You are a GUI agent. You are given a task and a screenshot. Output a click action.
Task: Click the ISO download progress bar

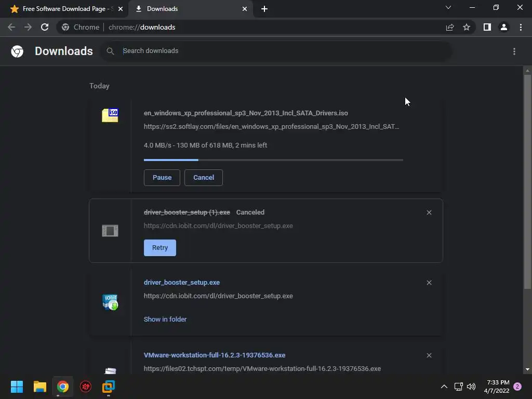pos(273,160)
